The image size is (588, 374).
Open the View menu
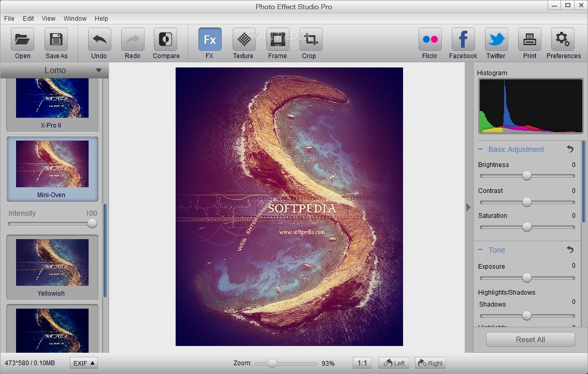[48, 18]
